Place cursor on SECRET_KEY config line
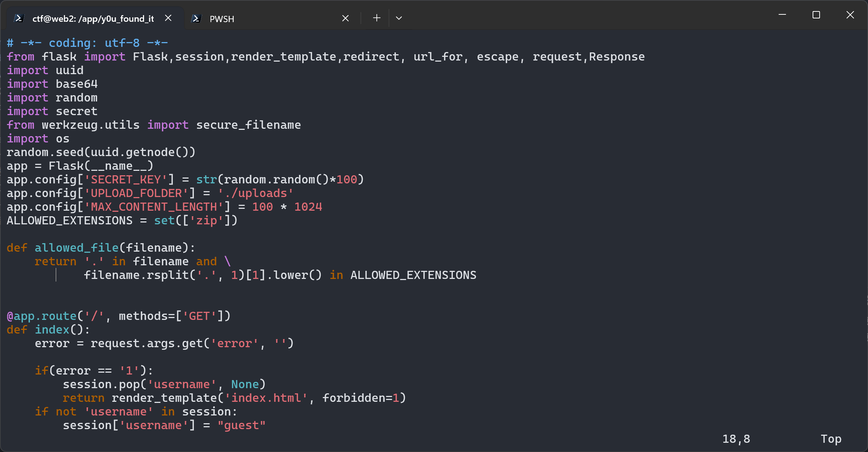 (185, 180)
